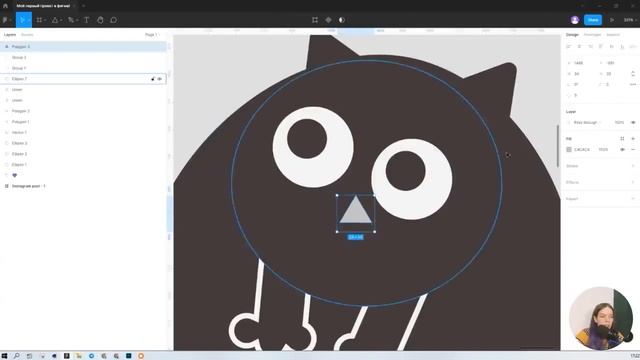Click the Share button

tap(593, 20)
